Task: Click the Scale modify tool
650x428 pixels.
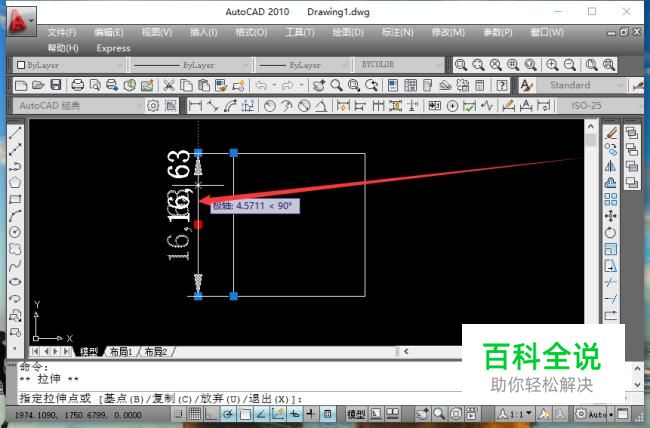Action: pyautogui.click(x=611, y=249)
